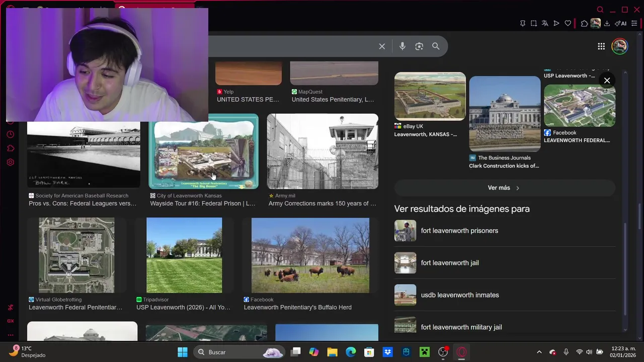Clear the search box with the X icon
Image resolution: width=644 pixels, height=362 pixels.
tap(382, 46)
